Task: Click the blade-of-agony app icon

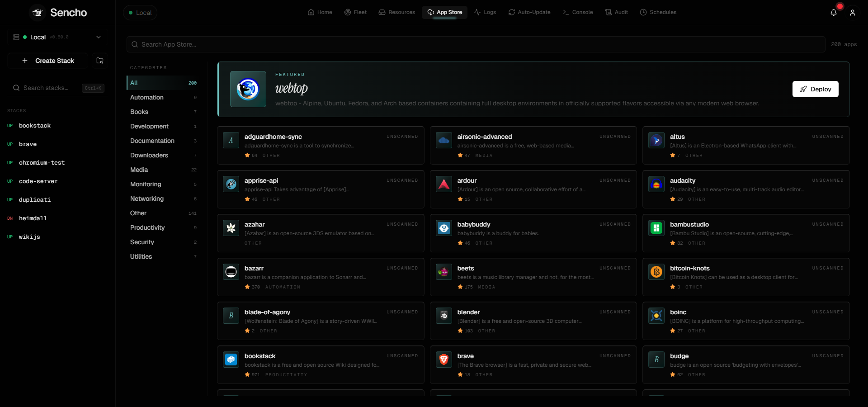Action: tap(231, 316)
